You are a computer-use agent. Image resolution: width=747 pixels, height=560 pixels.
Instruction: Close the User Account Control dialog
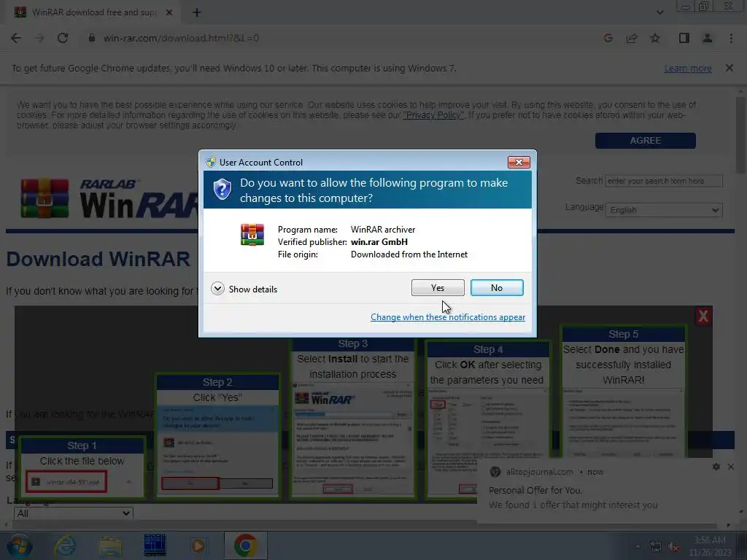tap(519, 163)
